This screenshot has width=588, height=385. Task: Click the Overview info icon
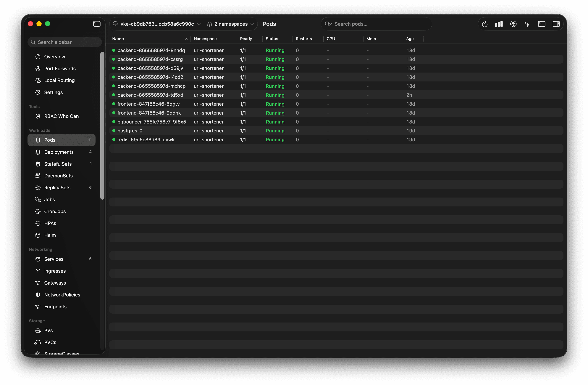pos(38,57)
